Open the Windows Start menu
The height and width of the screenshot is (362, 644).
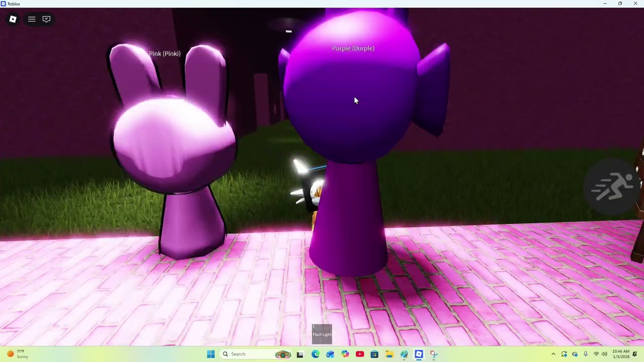211,354
